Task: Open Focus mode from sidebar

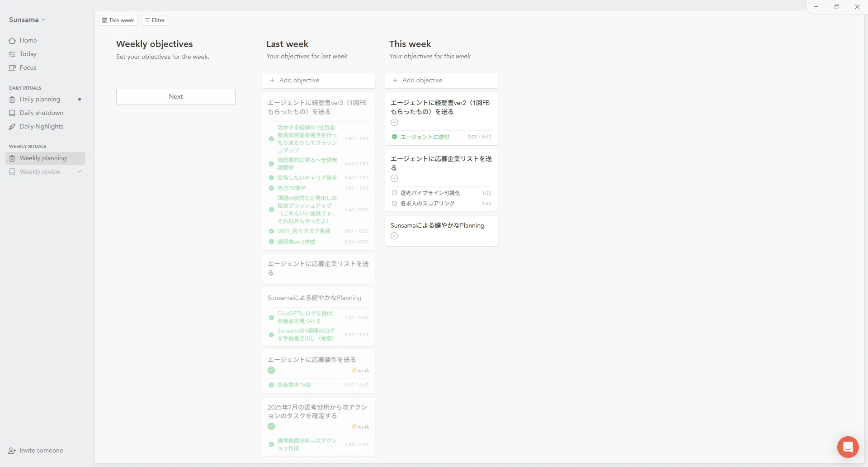Action: point(28,67)
